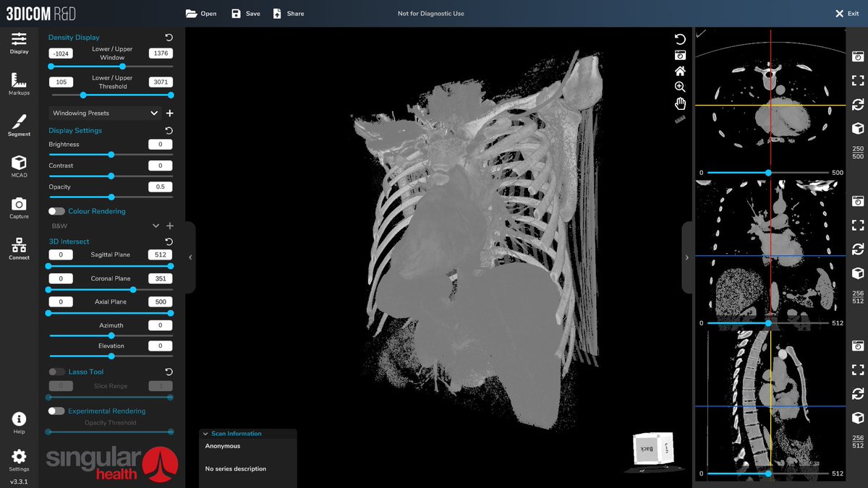
Task: Reset Density Display settings
Action: point(169,38)
